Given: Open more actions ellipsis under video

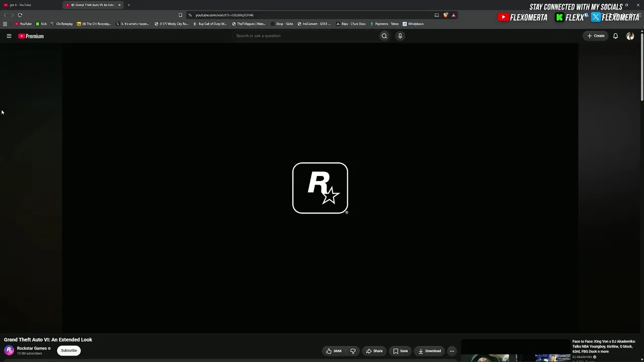Looking at the screenshot, I should 452,351.
